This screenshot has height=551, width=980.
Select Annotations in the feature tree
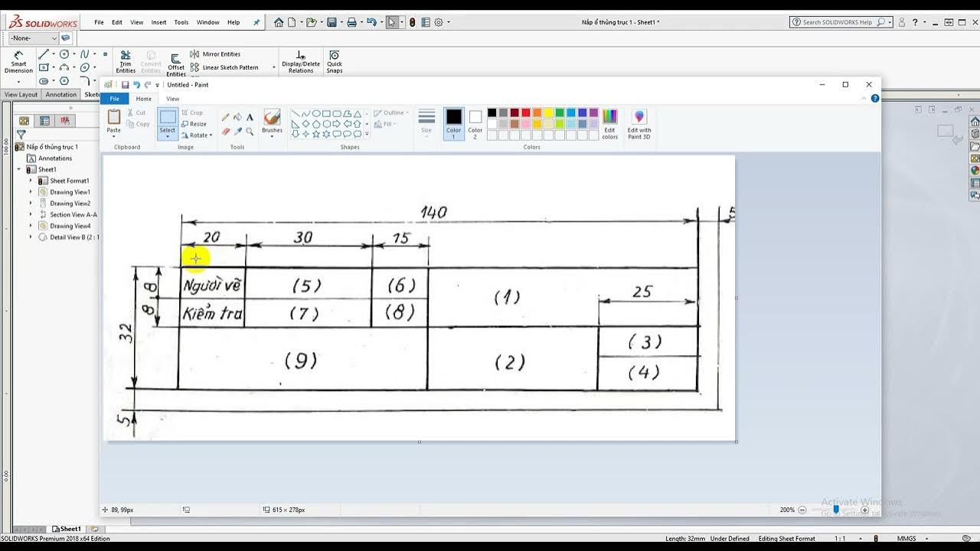49,158
